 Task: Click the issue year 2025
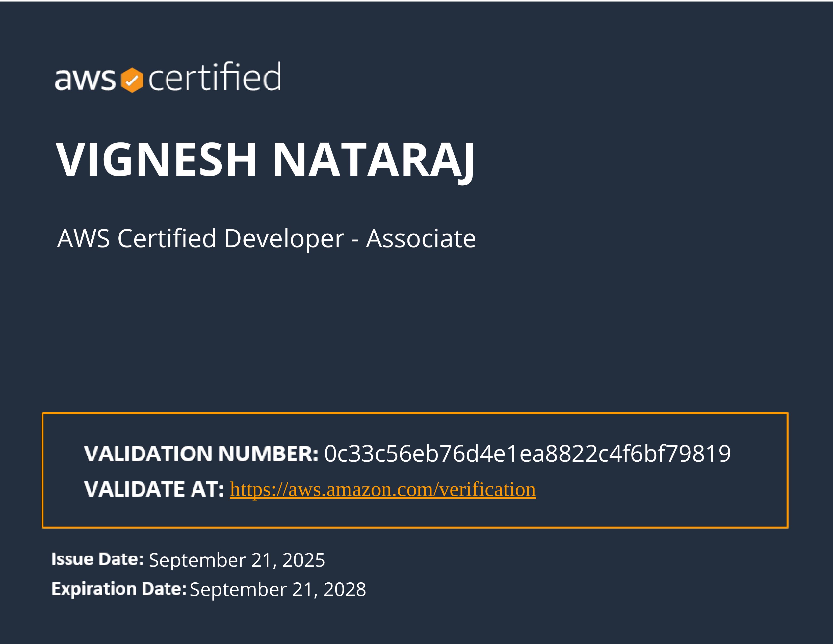click(304, 560)
